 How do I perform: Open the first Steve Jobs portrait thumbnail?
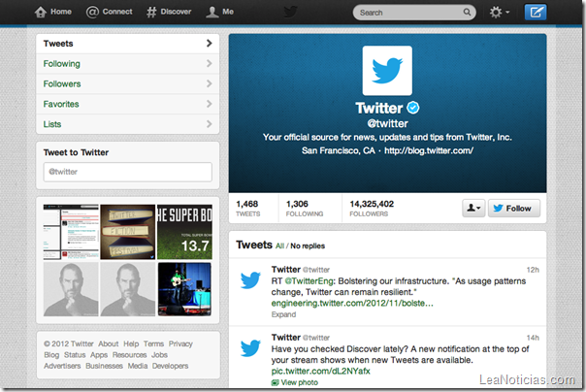coord(71,289)
